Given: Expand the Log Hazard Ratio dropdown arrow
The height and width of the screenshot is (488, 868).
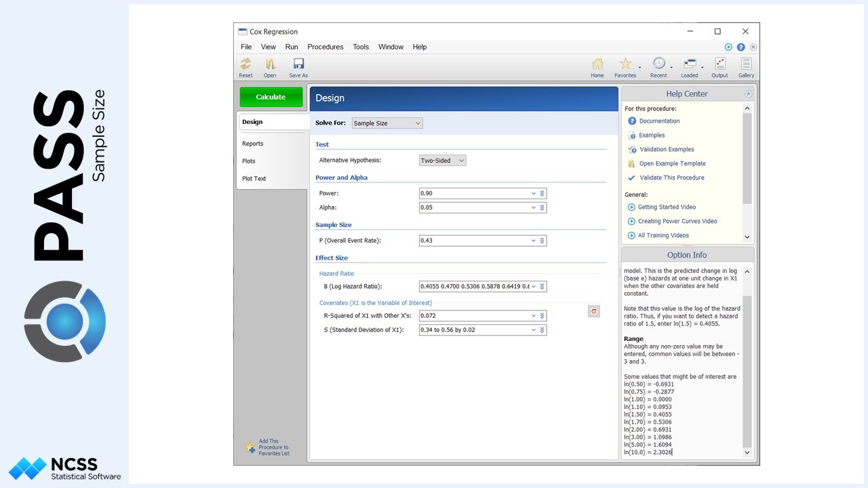Looking at the screenshot, I should pyautogui.click(x=533, y=287).
